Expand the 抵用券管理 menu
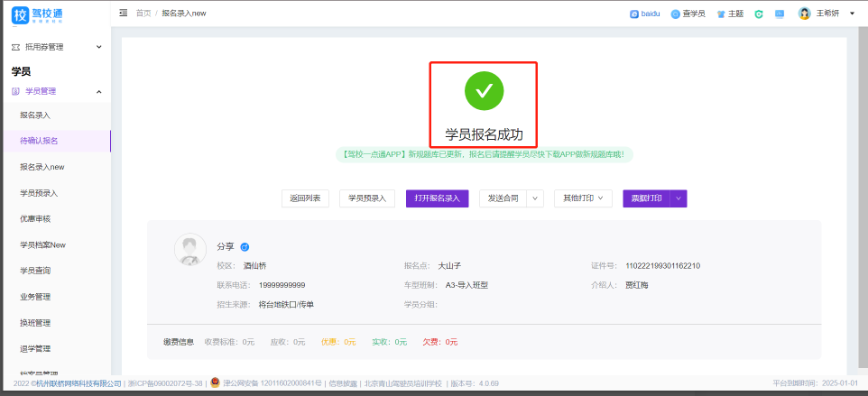The height and width of the screenshot is (396, 868). click(55, 47)
